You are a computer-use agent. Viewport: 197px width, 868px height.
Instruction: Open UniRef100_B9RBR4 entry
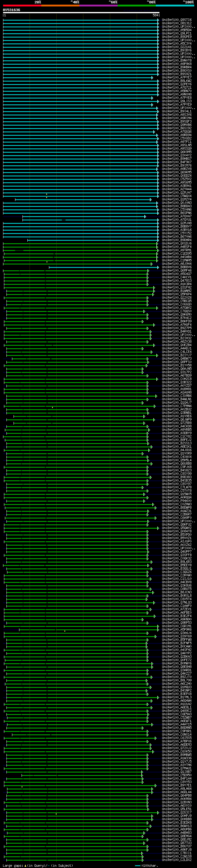[177, 67]
